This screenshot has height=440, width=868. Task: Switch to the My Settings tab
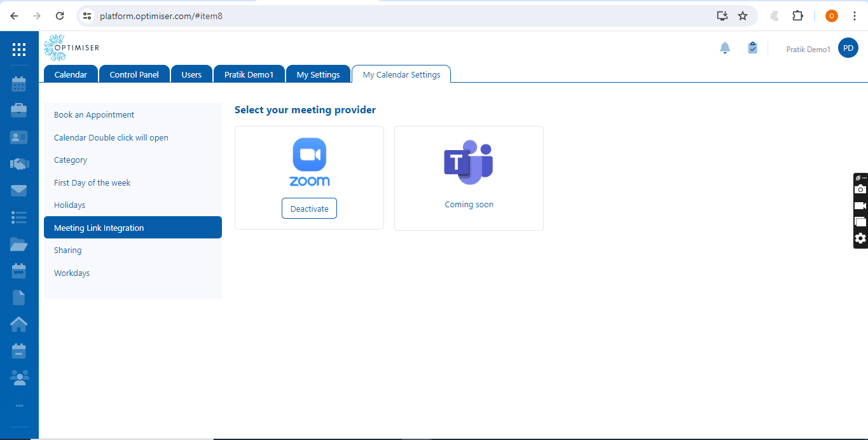coord(318,74)
